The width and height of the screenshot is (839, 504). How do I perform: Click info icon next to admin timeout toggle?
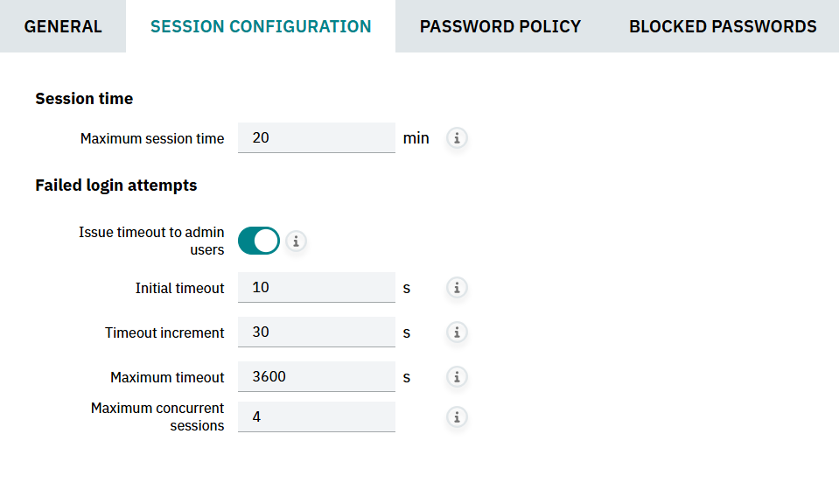[296, 241]
